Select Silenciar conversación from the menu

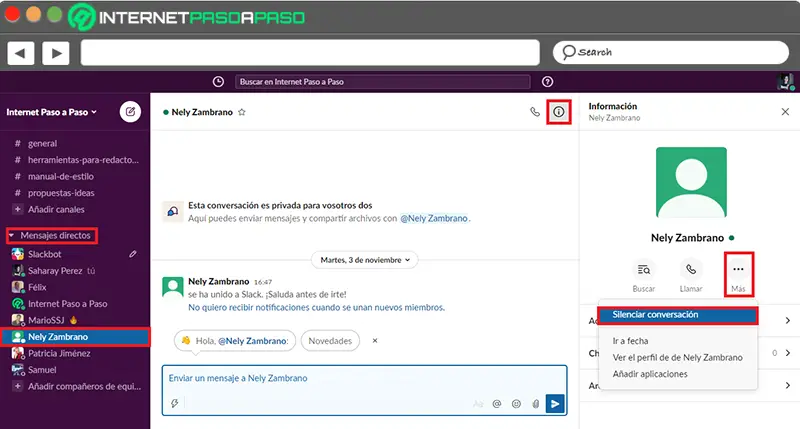[x=678, y=315]
